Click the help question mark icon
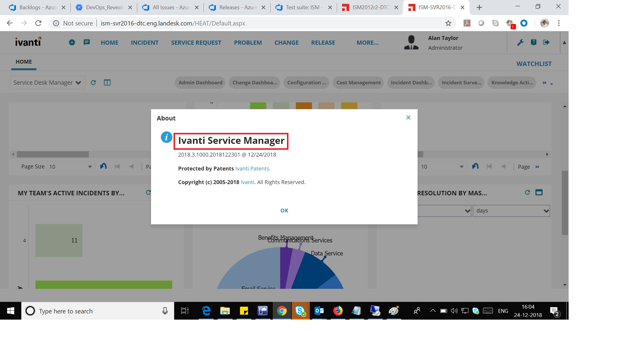The width and height of the screenshot is (632, 364). pos(533,43)
